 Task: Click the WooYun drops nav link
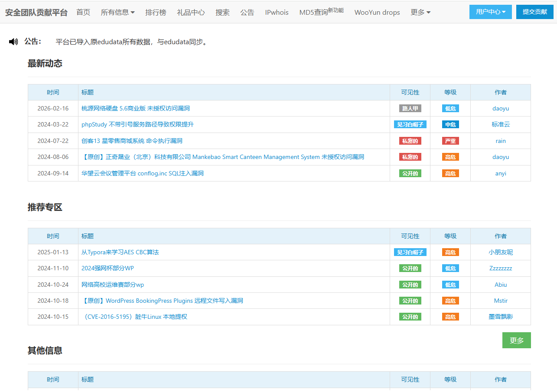click(x=377, y=12)
